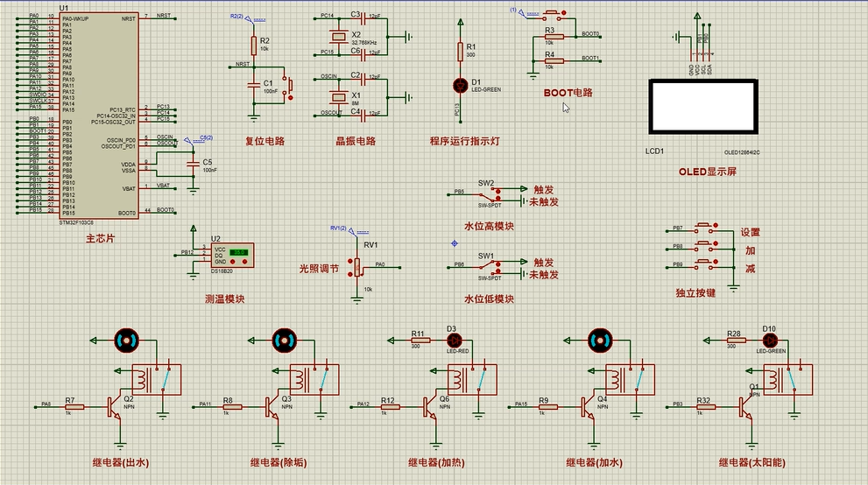Click capacitor C4 12pF
Image resolution: width=868 pixels, height=485 pixels.
click(363, 116)
